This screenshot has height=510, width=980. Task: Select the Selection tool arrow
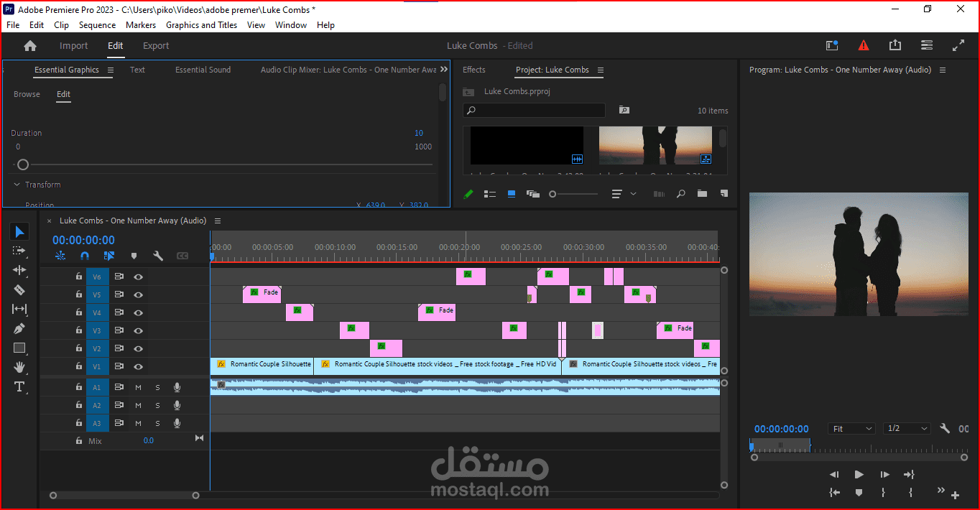pyautogui.click(x=20, y=231)
